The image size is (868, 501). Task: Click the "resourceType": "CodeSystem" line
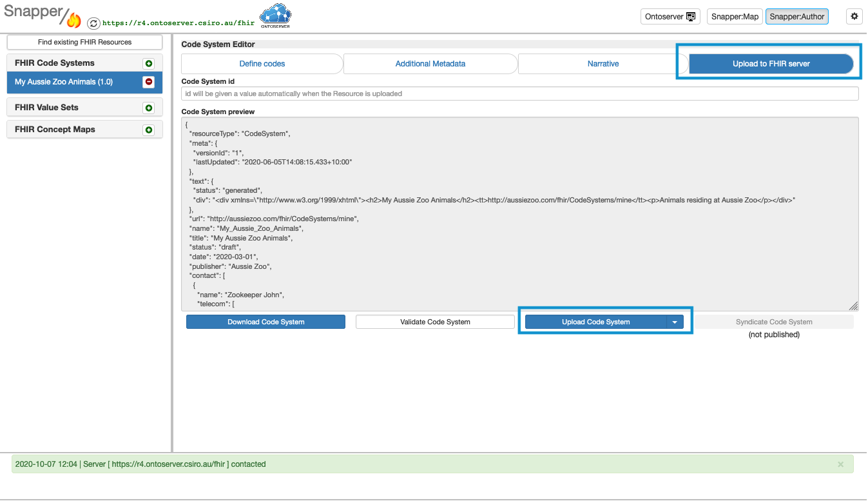pos(240,133)
